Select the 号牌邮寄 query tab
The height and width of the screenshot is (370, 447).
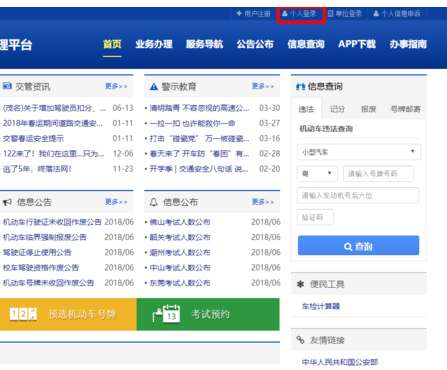[405, 109]
